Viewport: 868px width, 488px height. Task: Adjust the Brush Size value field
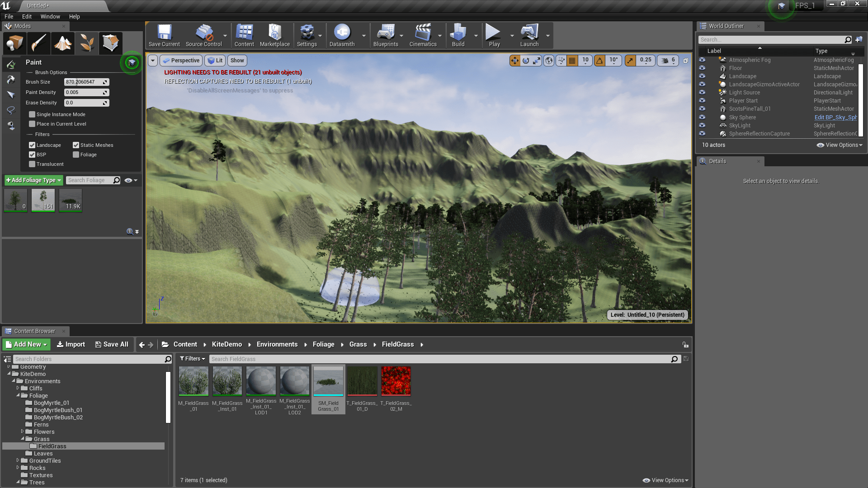tap(86, 82)
